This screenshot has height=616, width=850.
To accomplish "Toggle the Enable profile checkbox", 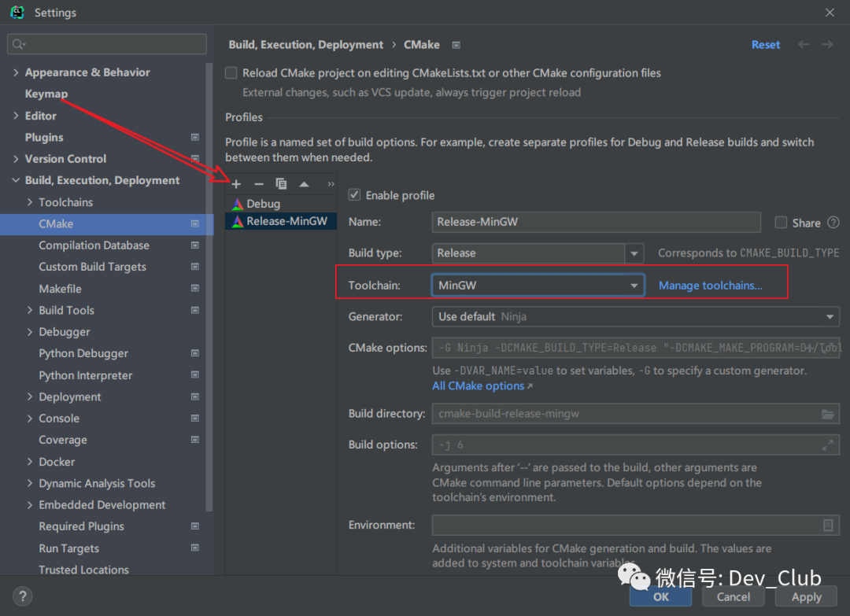I will pyautogui.click(x=354, y=195).
